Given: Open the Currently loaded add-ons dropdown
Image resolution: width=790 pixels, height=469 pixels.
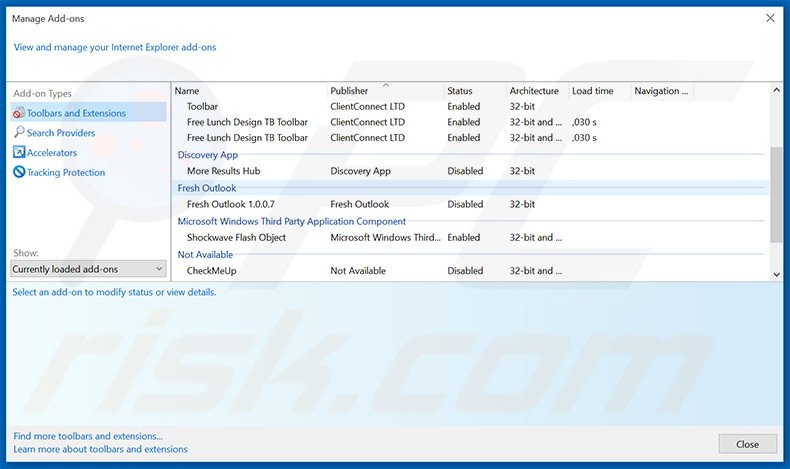Looking at the screenshot, I should [x=88, y=269].
